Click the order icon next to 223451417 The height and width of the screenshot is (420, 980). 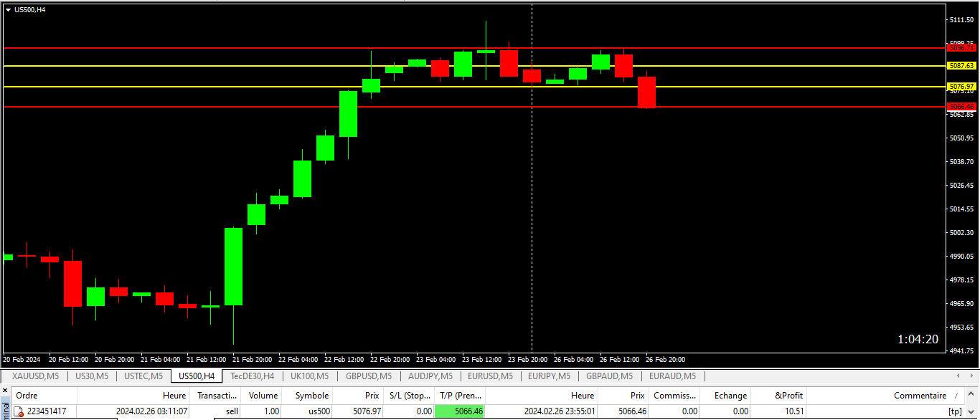point(19,411)
